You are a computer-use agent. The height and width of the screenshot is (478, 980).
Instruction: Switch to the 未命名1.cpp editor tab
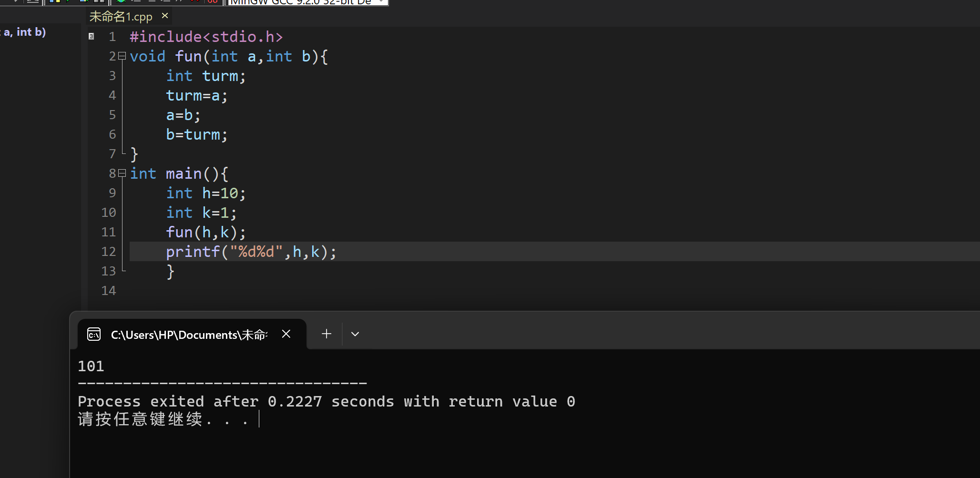point(121,17)
